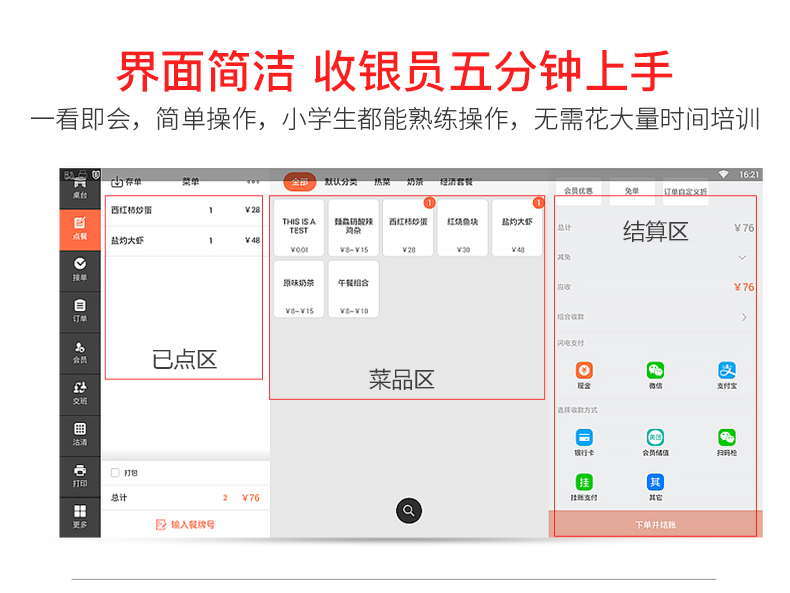
Task: Click the search magnifier button
Action: (x=408, y=510)
